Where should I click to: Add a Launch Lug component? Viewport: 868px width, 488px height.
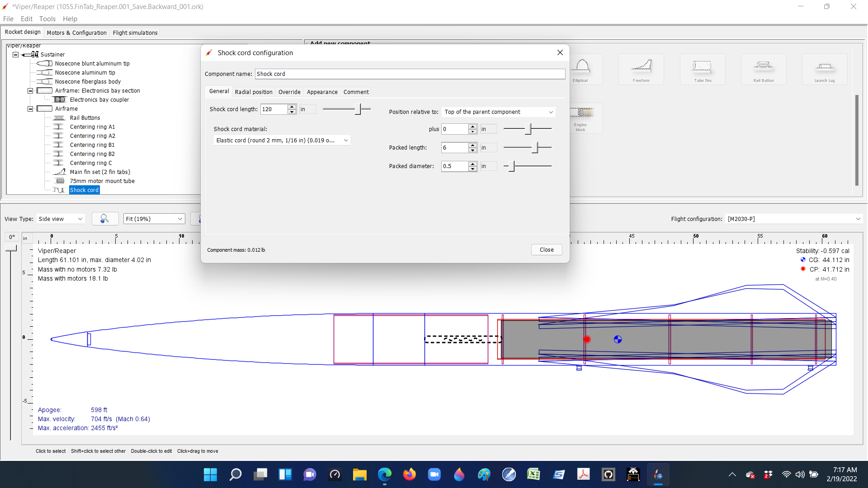click(825, 69)
